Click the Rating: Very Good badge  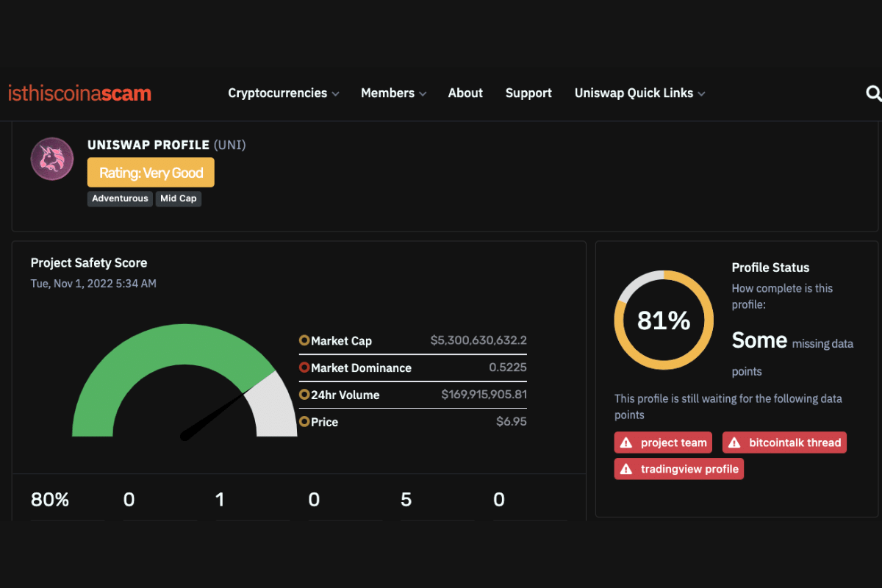[x=151, y=173]
